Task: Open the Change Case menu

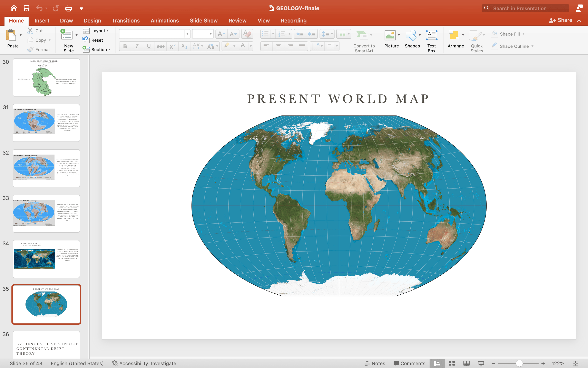Action: click(x=212, y=46)
